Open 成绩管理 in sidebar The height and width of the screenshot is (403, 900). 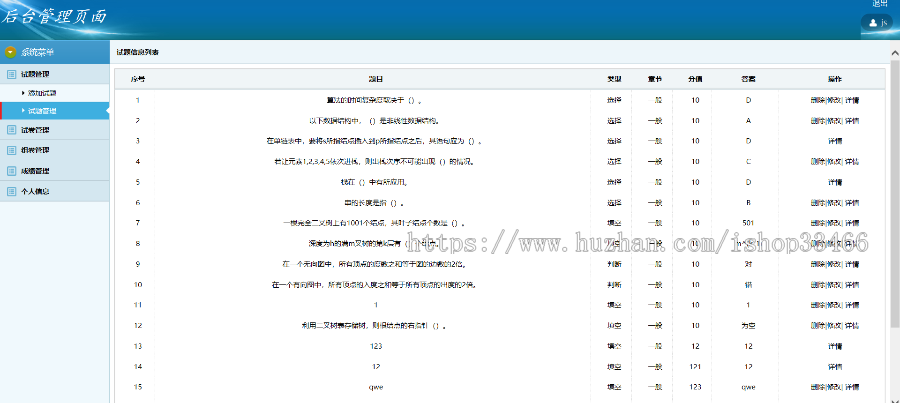[x=55, y=171]
